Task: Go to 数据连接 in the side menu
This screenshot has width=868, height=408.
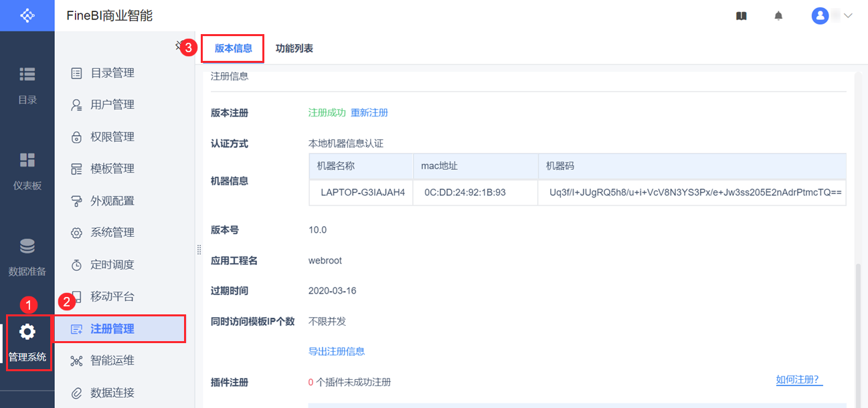Action: pos(112,393)
